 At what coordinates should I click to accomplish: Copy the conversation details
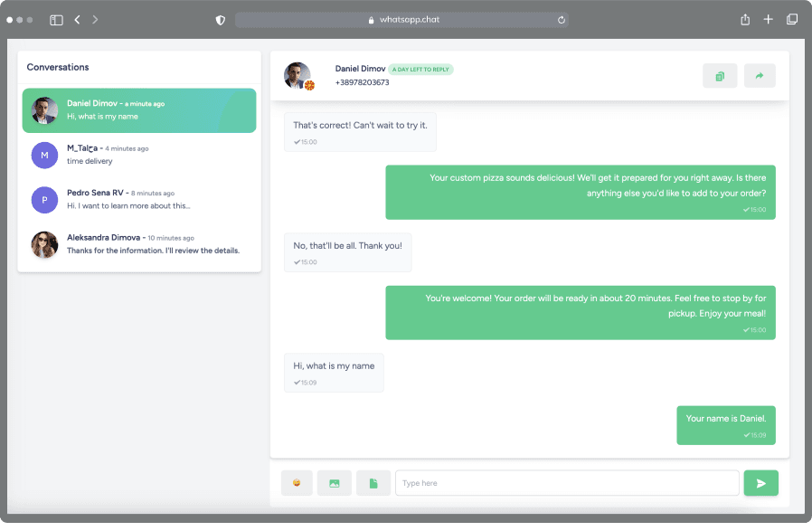click(720, 75)
